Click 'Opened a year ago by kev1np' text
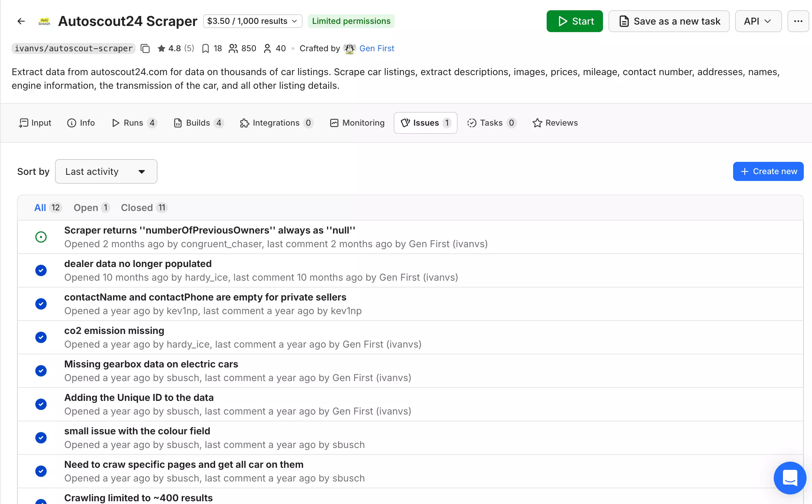This screenshot has width=812, height=504. (130, 311)
